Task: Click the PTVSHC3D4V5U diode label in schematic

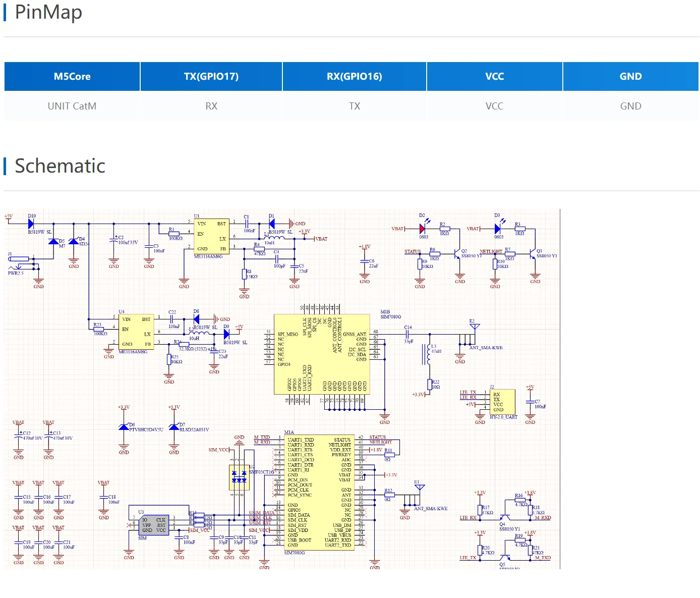Action: [146, 430]
